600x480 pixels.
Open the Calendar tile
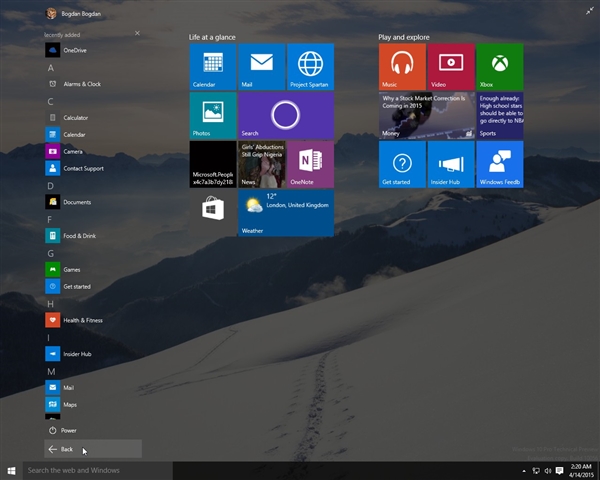213,67
